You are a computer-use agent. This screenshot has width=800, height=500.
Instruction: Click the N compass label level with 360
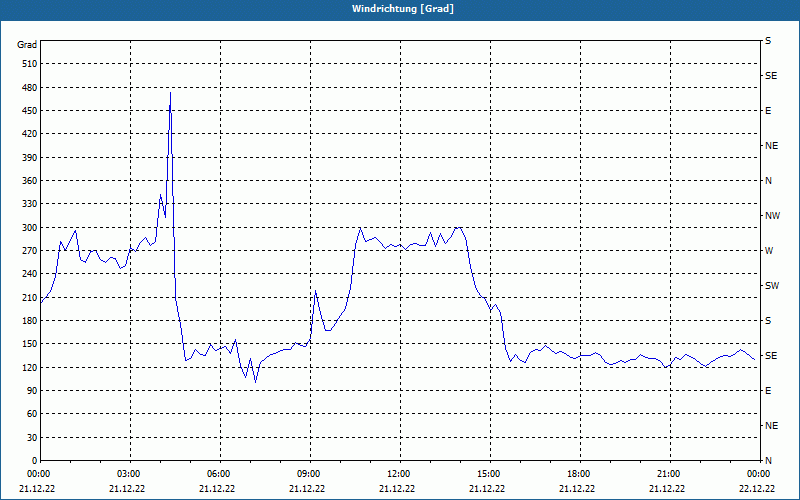[x=768, y=181]
